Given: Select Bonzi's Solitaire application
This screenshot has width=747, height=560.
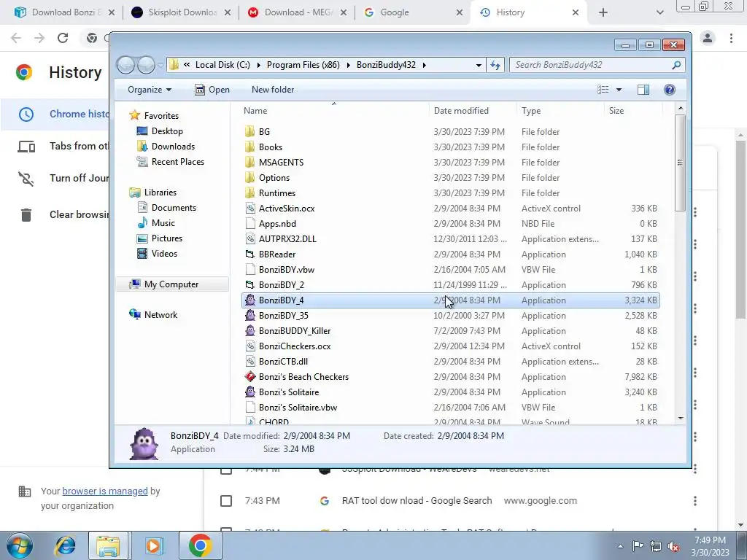Looking at the screenshot, I should coord(289,392).
